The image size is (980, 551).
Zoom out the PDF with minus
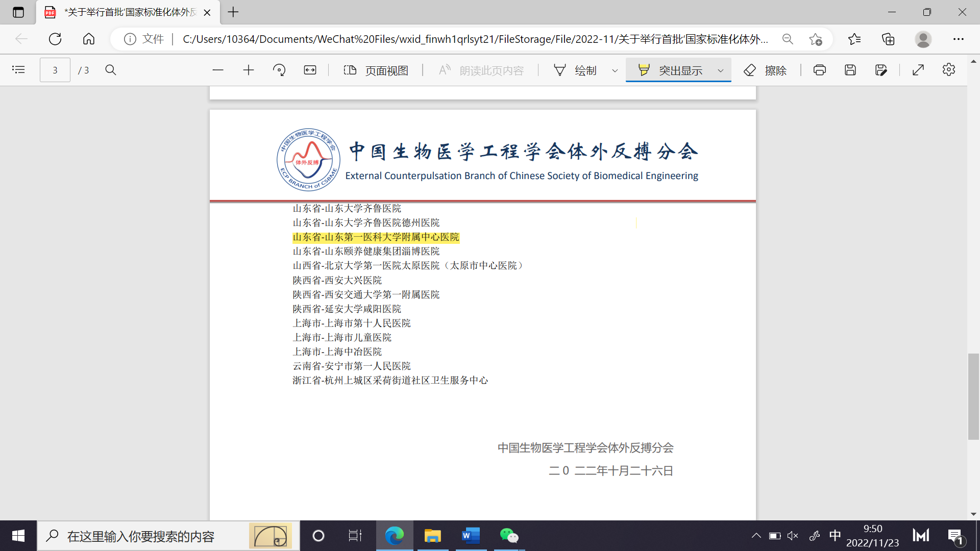[x=218, y=70]
